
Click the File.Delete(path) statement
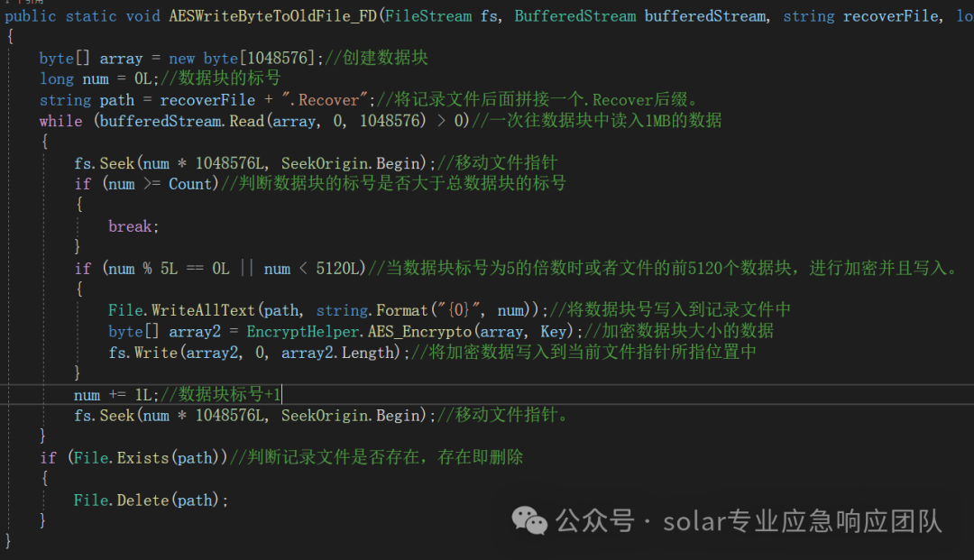[x=150, y=500]
